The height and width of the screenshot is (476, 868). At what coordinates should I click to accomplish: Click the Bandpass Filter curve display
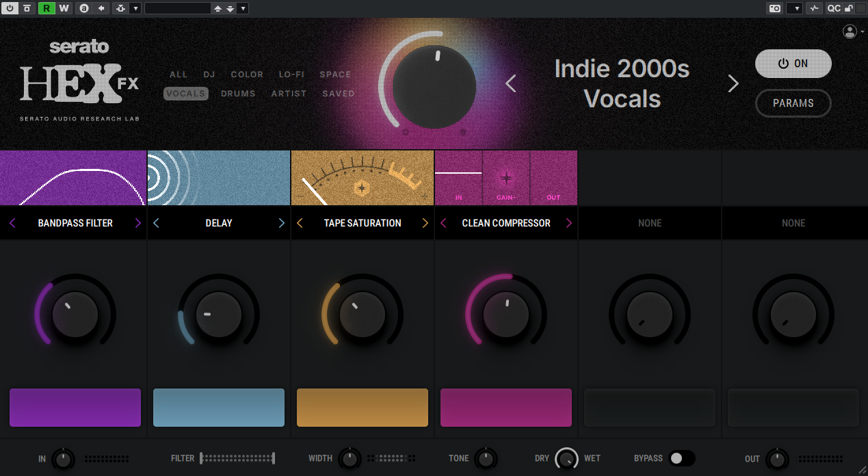pyautogui.click(x=73, y=178)
